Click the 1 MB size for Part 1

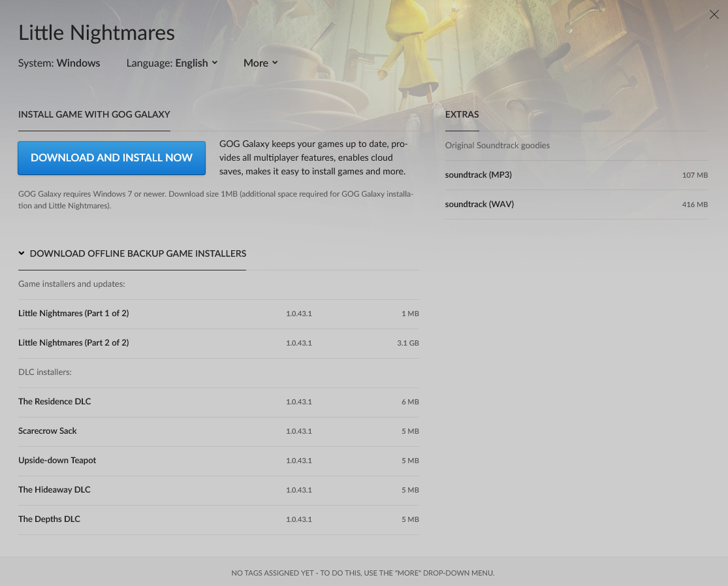coord(410,314)
